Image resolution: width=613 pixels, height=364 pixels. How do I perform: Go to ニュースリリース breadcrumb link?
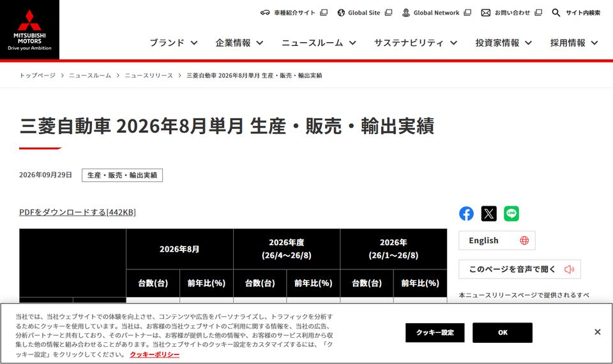(149, 75)
